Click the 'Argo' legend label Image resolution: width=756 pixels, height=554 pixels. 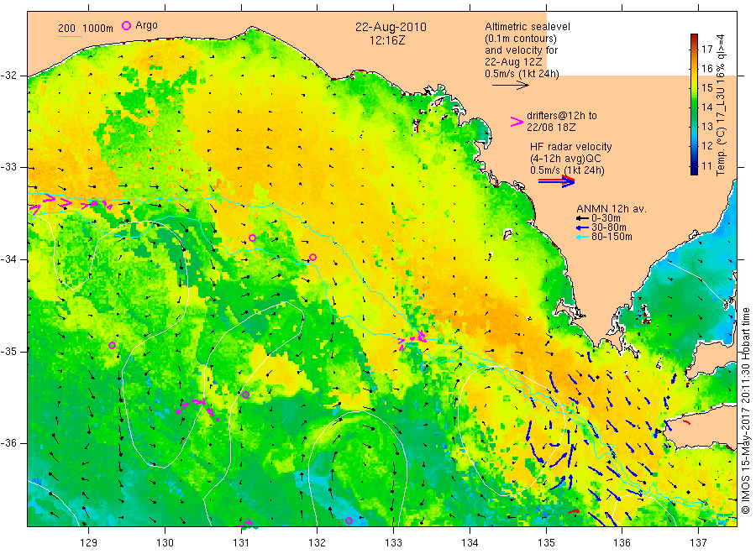tap(146, 25)
